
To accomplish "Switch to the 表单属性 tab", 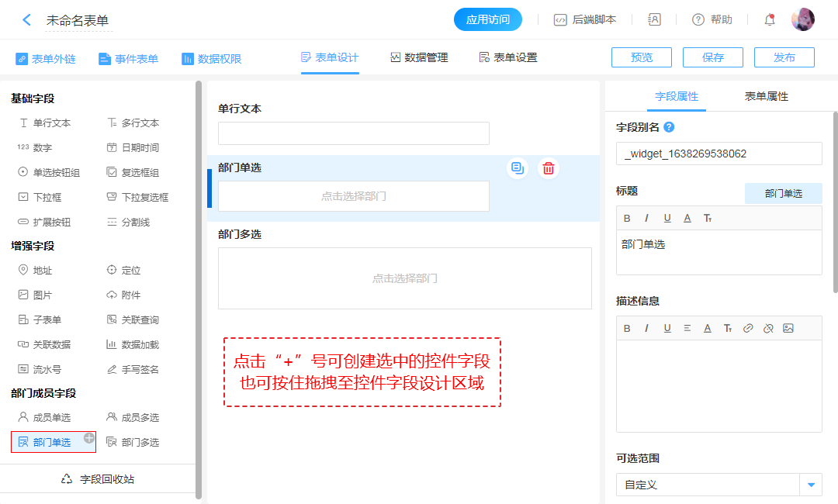I will pos(766,96).
